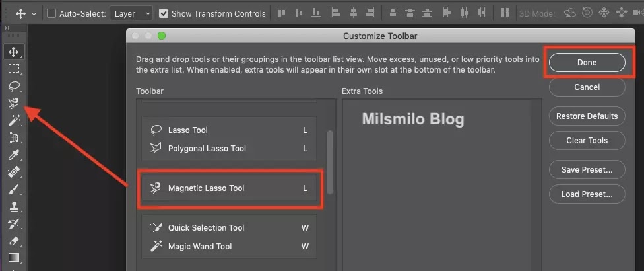
Task: Click Align Vertical Centers in options bar
Action: tap(299, 13)
